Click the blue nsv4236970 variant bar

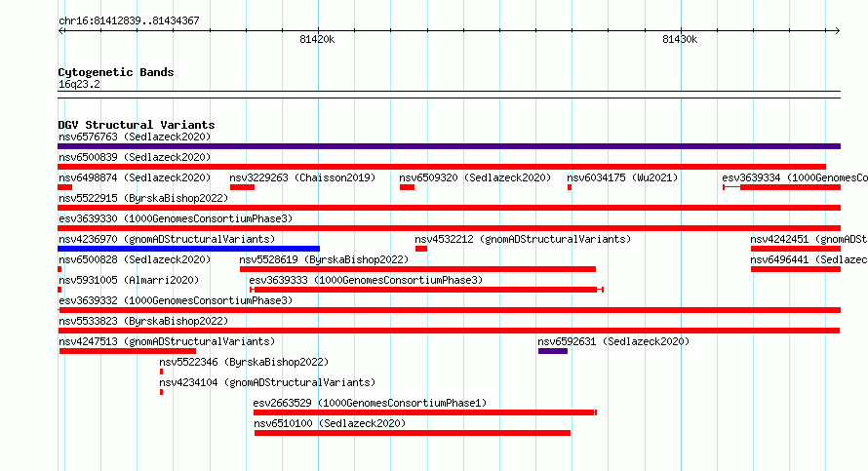(x=189, y=249)
